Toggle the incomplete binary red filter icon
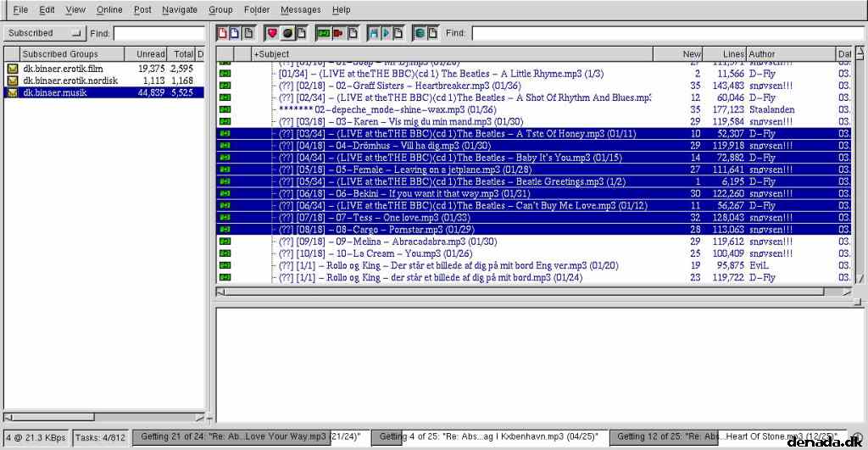This screenshot has width=868, height=450. click(337, 33)
